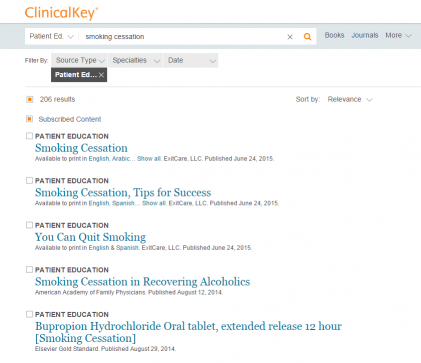Tick the Bupropion Hydrochloride result checkbox
The width and height of the screenshot is (421, 363).
[x=29, y=314]
